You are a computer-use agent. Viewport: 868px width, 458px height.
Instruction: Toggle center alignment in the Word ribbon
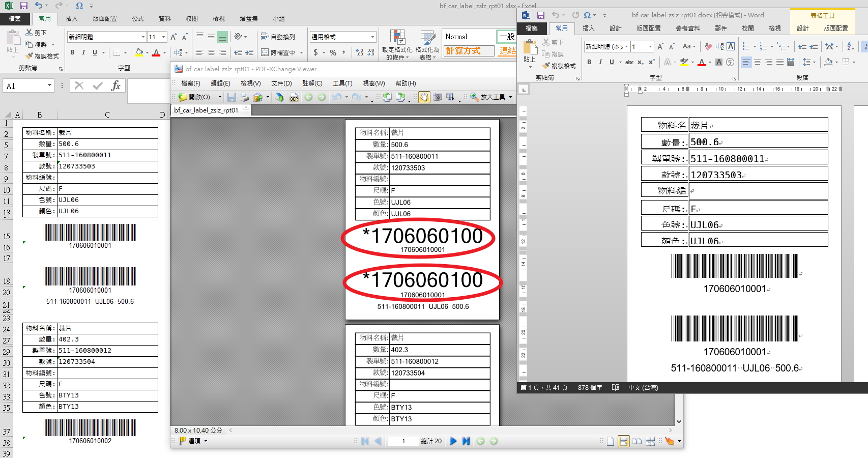point(758,62)
